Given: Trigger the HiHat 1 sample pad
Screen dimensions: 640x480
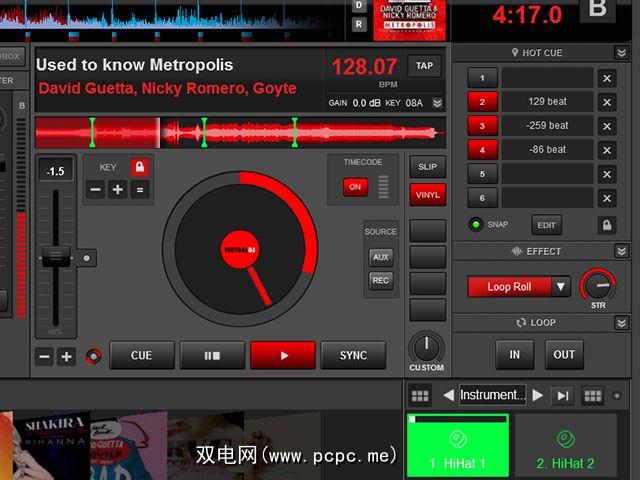Looking at the screenshot, I should pyautogui.click(x=458, y=445).
